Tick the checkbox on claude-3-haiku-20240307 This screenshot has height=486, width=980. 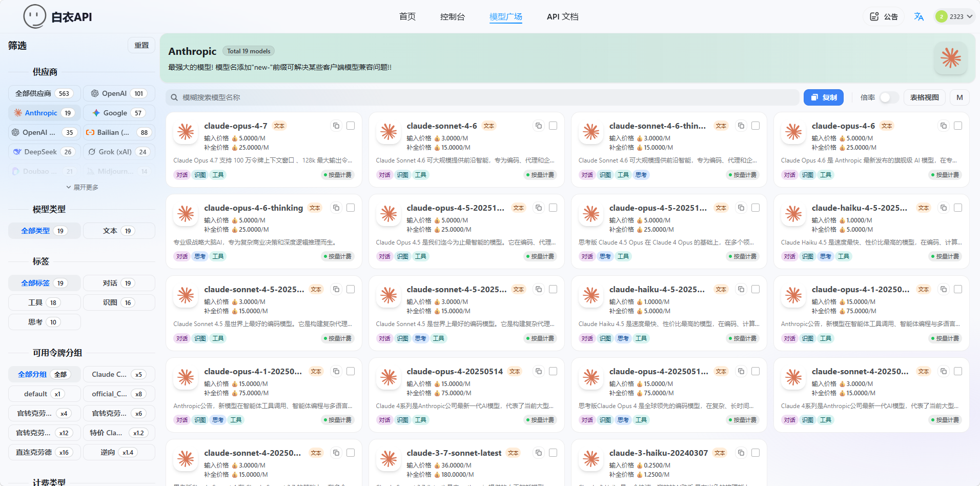click(x=756, y=453)
